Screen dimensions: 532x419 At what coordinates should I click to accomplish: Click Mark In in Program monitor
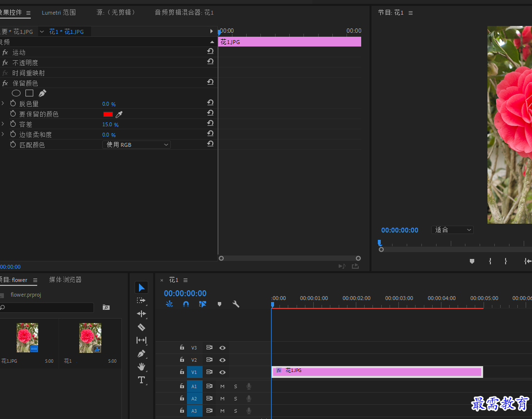click(490, 261)
